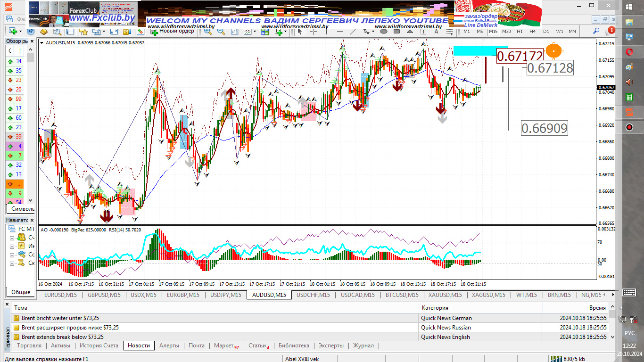Screen dimensions: 644x362
Task: Open the Market Watch book icon
Action: (x=44, y=32)
